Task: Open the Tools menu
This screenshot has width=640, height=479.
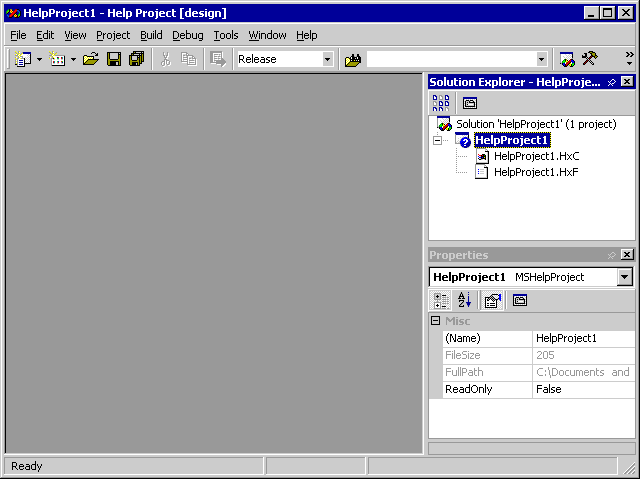Action: pyautogui.click(x=226, y=35)
